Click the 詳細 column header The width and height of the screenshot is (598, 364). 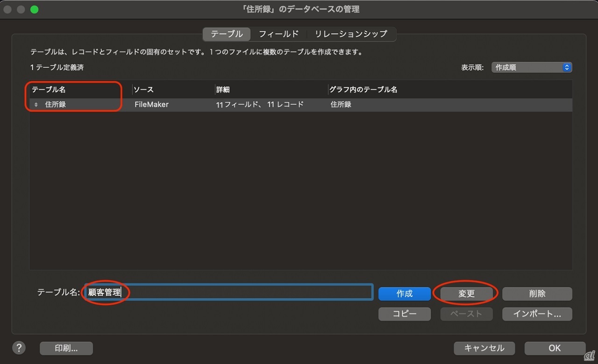tap(223, 90)
